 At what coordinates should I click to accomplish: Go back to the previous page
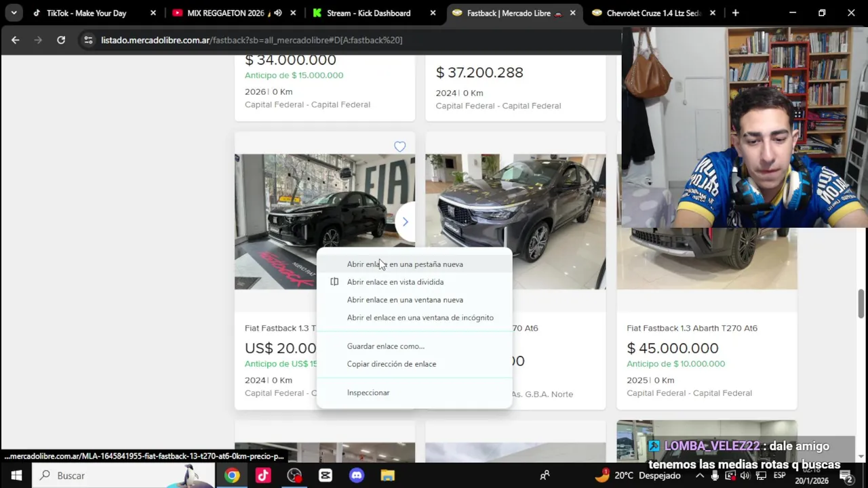15,40
